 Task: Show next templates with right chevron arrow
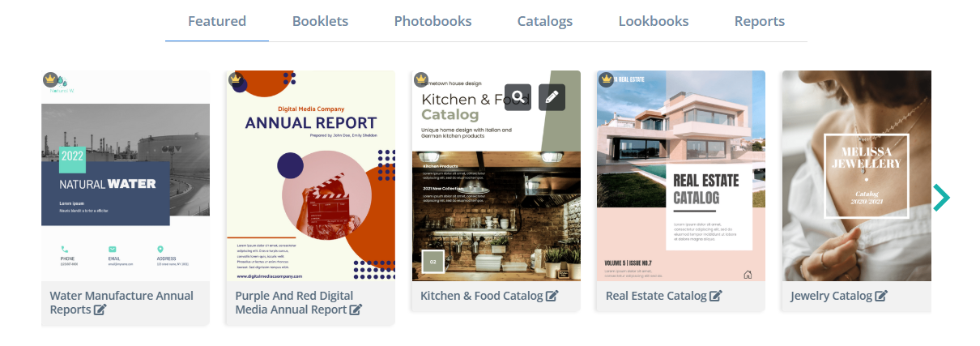tap(940, 197)
